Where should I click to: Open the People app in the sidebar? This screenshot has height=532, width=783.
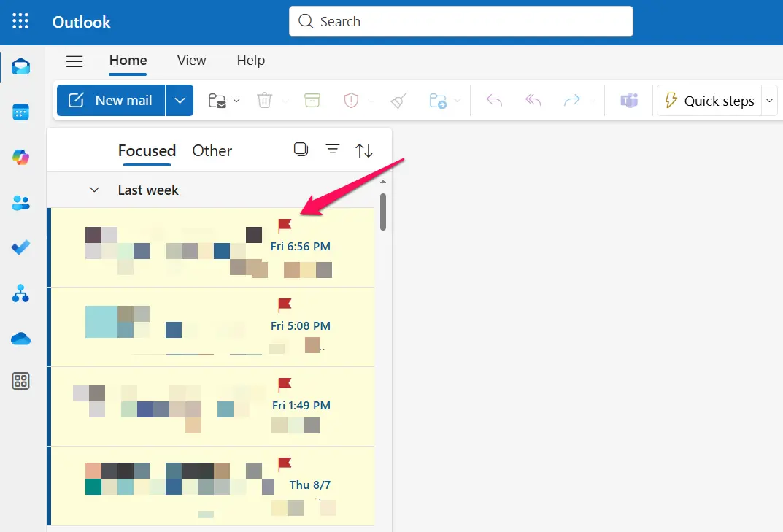point(20,203)
